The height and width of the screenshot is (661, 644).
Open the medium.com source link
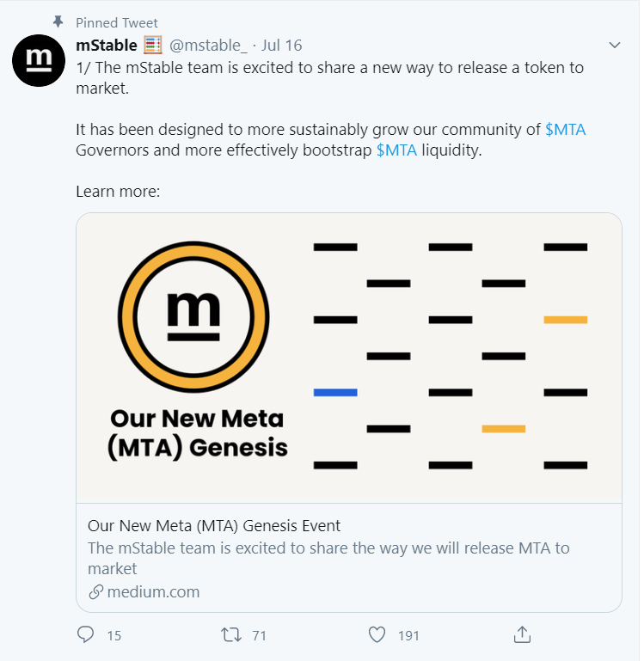[153, 591]
